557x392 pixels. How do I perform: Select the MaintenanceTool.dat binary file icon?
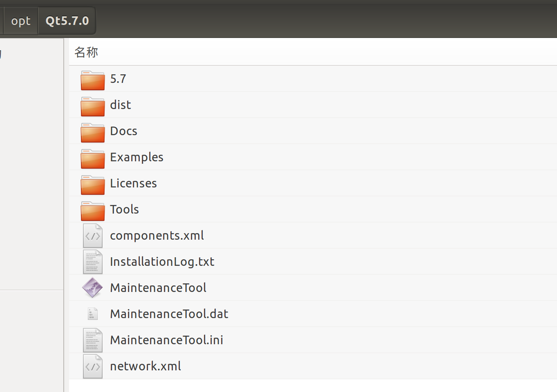click(93, 314)
